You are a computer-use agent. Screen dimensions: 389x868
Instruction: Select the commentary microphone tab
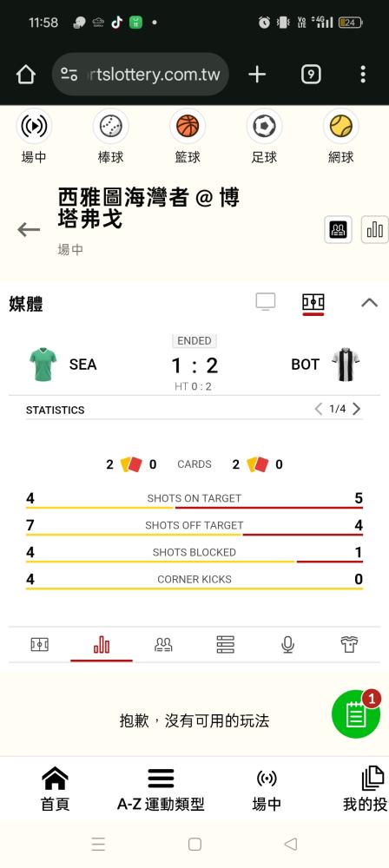287,644
